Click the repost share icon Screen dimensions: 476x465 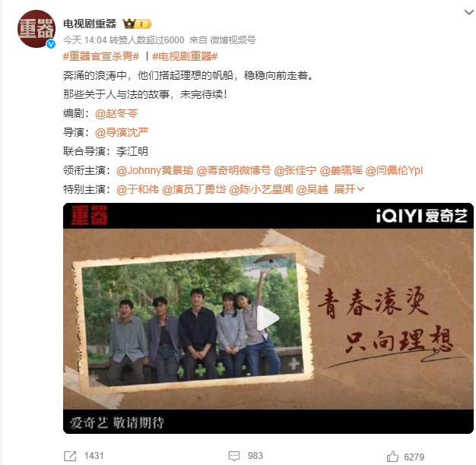point(70,456)
